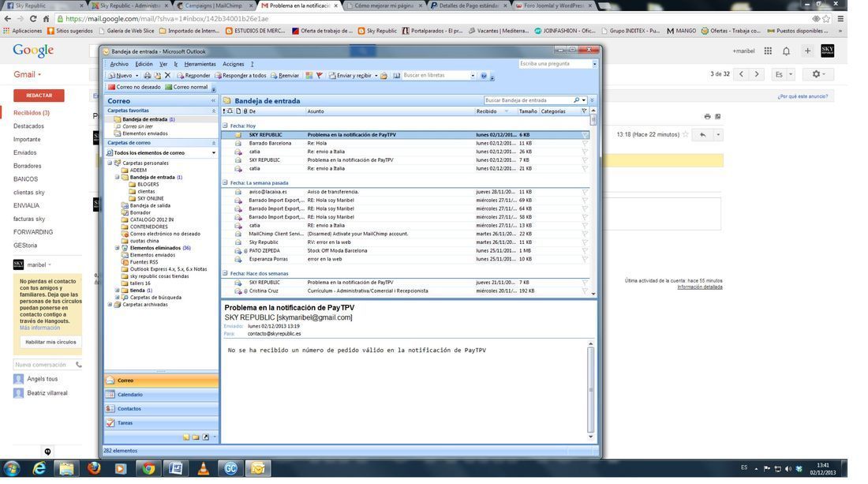Click the Responder button in Outlook
This screenshot has width=868, height=484.
[194, 75]
